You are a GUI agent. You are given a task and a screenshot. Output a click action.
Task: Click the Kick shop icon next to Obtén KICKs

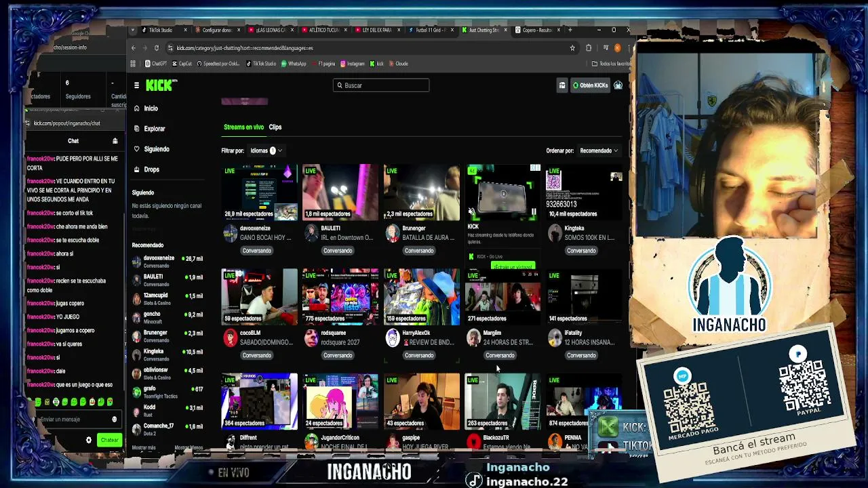pos(562,85)
